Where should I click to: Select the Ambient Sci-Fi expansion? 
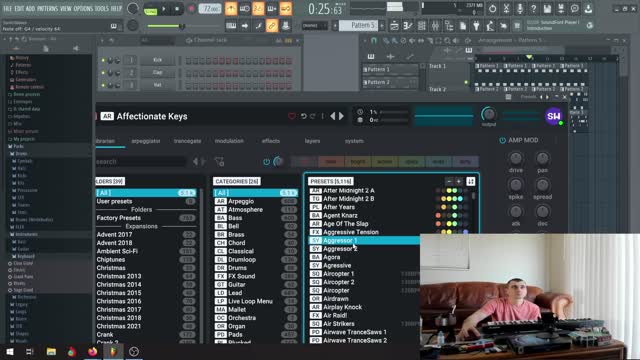point(146,251)
